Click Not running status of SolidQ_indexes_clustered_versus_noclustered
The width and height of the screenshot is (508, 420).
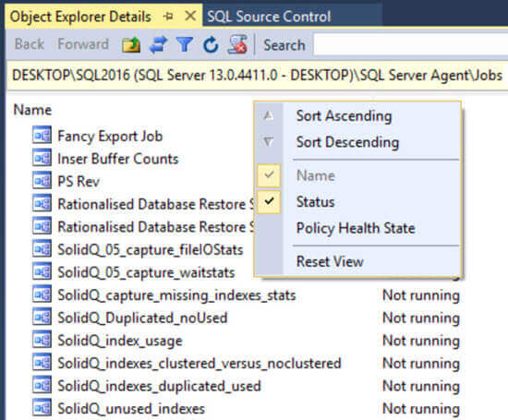coord(421,363)
